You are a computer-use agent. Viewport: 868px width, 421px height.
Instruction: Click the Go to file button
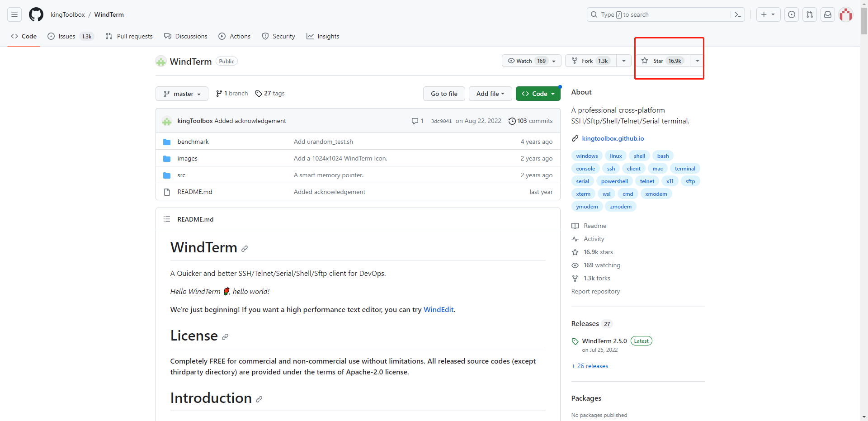(444, 94)
